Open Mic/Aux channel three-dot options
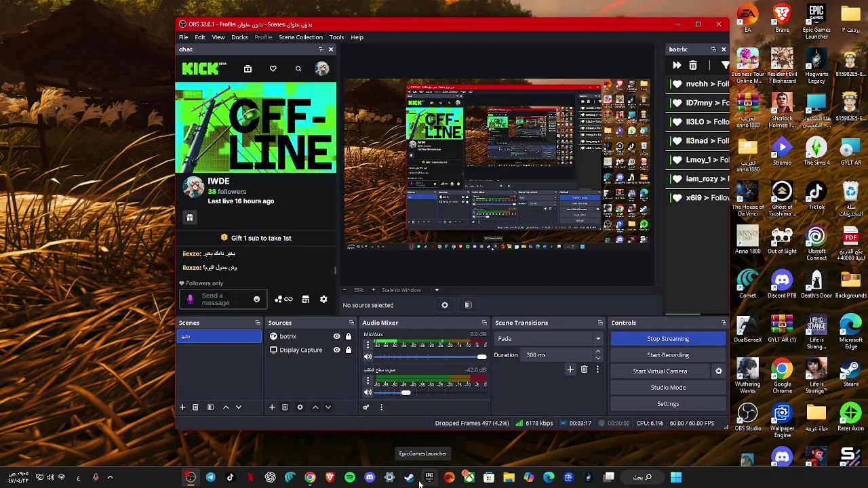 [368, 344]
